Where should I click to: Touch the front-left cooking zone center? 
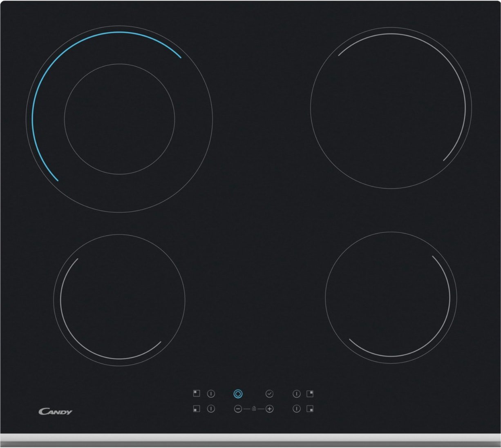119,300
